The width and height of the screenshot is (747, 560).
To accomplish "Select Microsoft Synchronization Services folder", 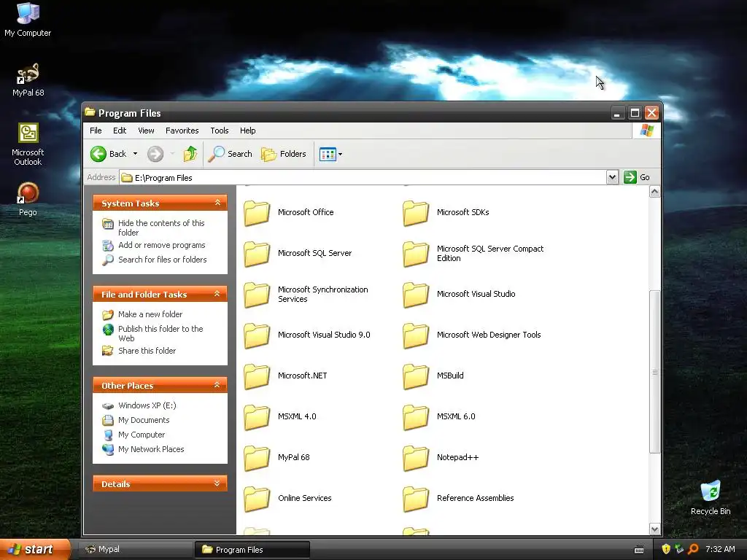I will click(257, 295).
